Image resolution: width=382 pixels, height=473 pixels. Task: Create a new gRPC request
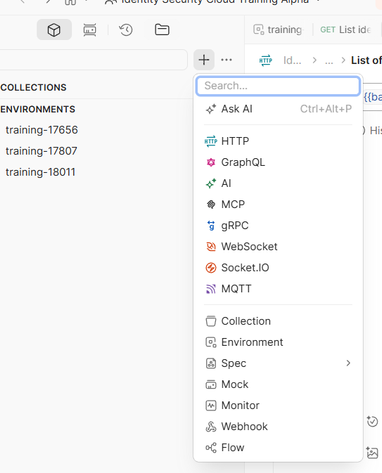click(278, 226)
